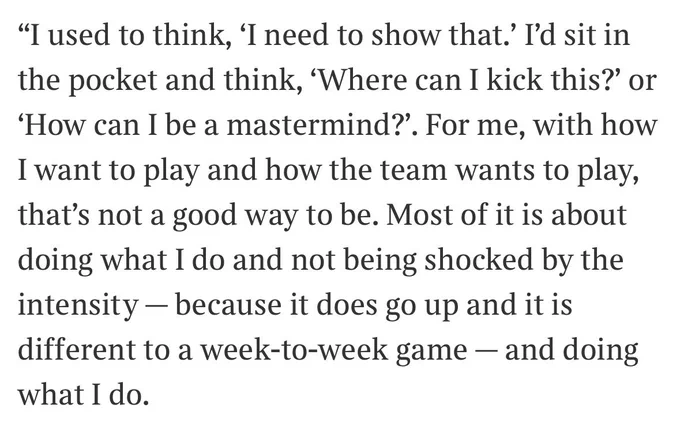
Task: Click the word 'good' in the paragraph
Action: click(x=205, y=217)
